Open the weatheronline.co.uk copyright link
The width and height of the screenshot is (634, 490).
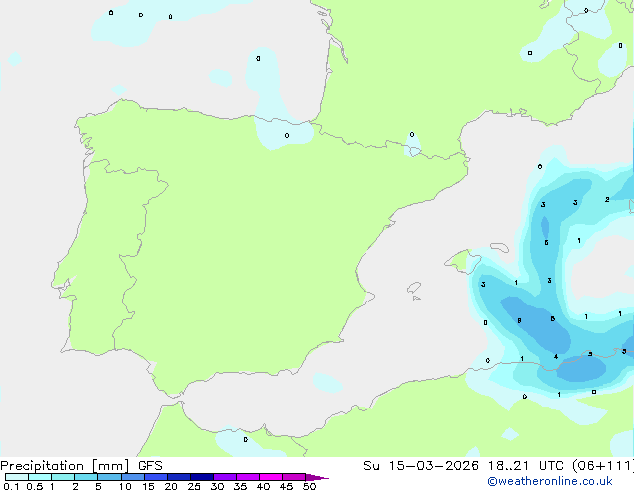click(x=550, y=481)
